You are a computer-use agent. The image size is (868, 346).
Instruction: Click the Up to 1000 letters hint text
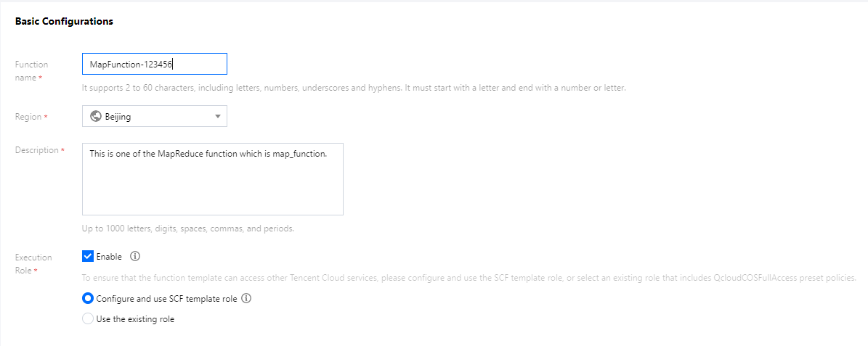click(x=187, y=228)
